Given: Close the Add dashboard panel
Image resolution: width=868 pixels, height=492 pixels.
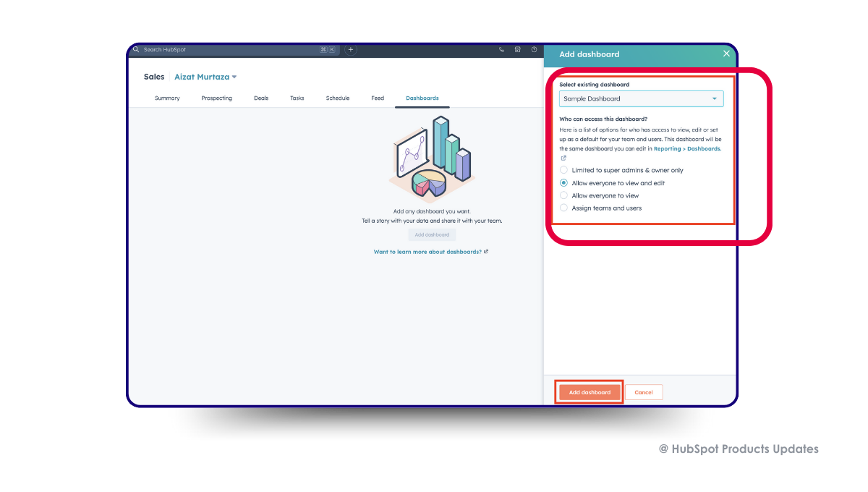Looking at the screenshot, I should [x=726, y=54].
